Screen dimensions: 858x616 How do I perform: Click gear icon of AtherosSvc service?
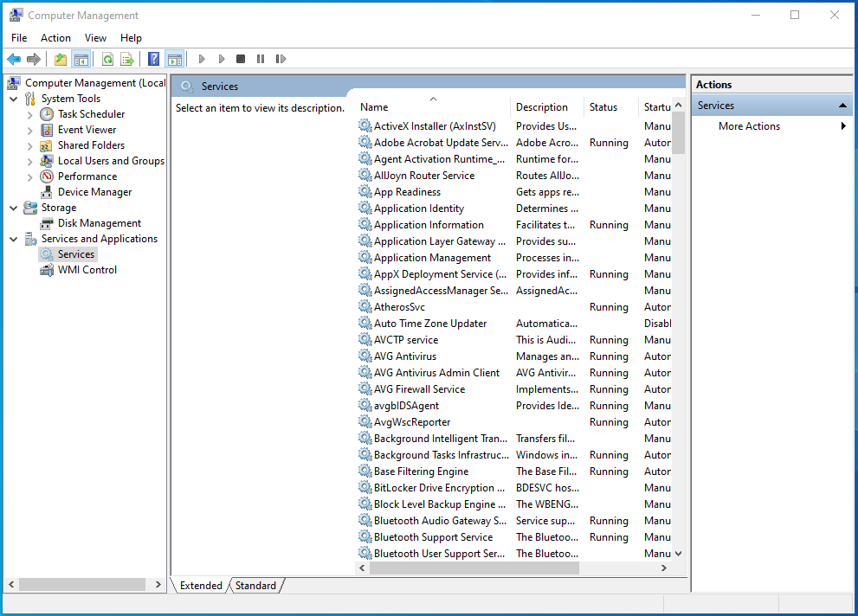(x=365, y=306)
